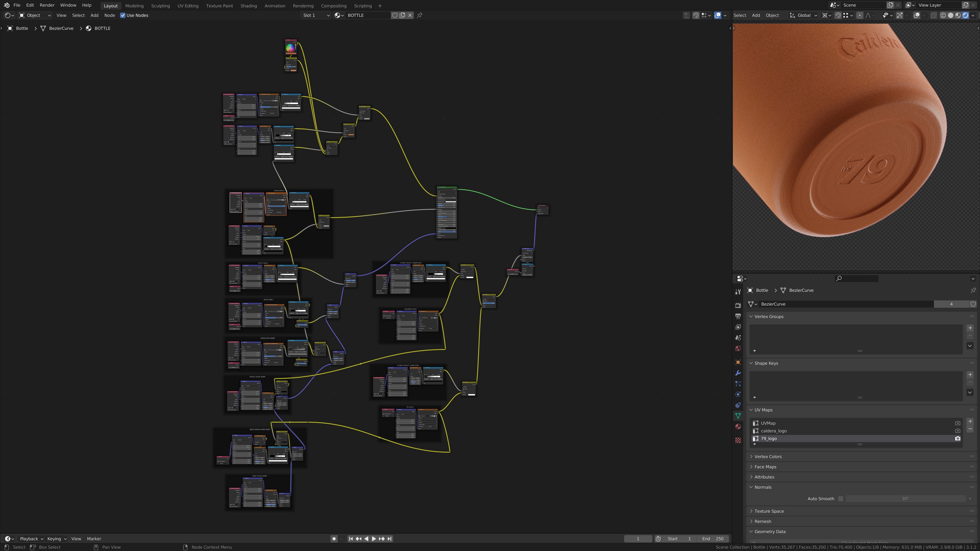Enable the Auto Smooth checkbox
The width and height of the screenshot is (980, 551).
pos(840,498)
